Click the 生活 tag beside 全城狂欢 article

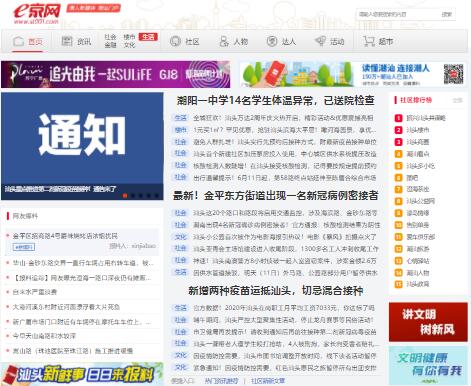tap(180, 118)
